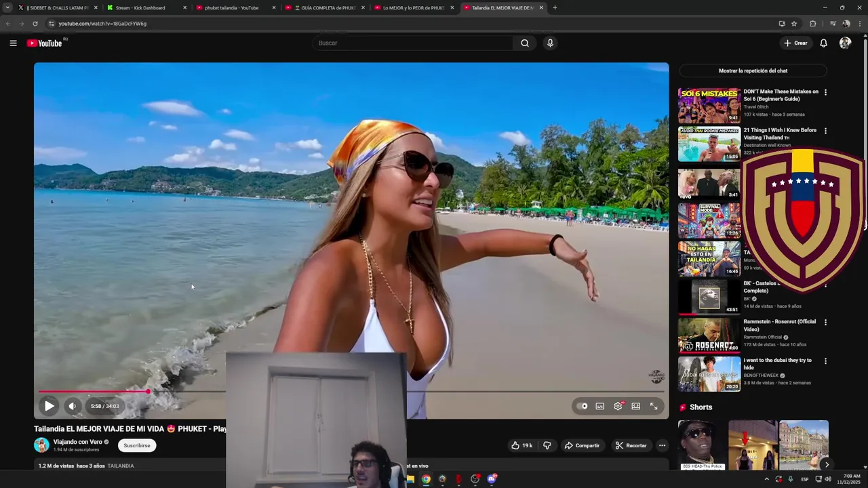Screen dimensions: 868x488
Task: Bookmark this page with star icon
Action: click(794, 24)
